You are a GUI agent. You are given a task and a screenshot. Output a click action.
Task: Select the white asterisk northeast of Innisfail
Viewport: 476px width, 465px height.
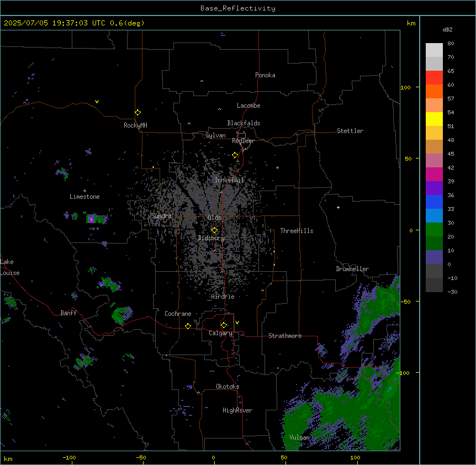pyautogui.click(x=277, y=167)
